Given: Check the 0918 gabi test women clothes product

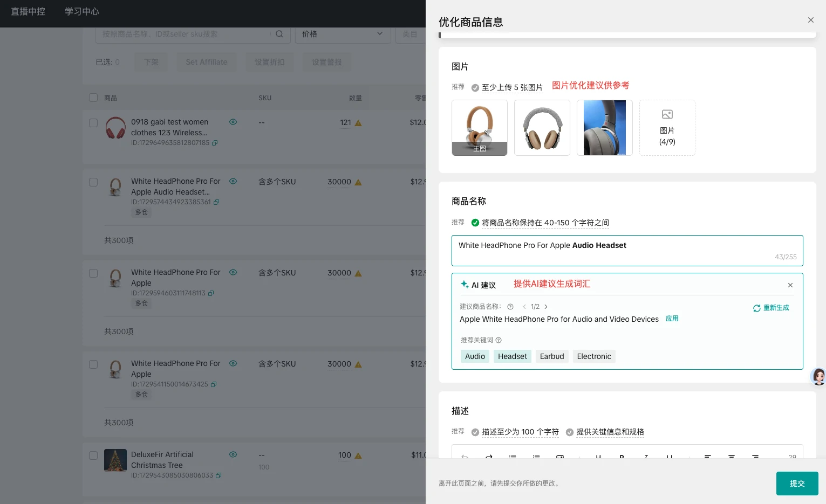Looking at the screenshot, I should [x=93, y=122].
